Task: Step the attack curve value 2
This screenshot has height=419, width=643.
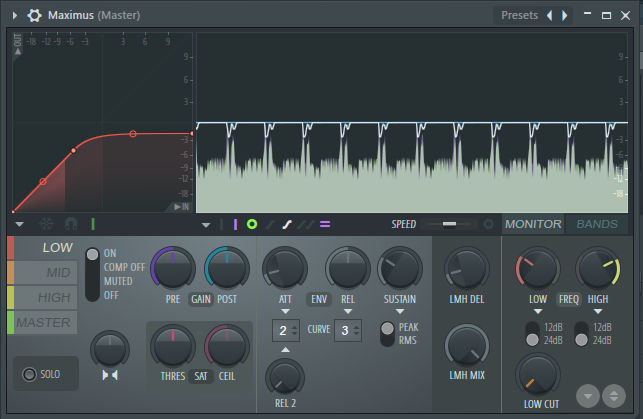Action: (286, 330)
